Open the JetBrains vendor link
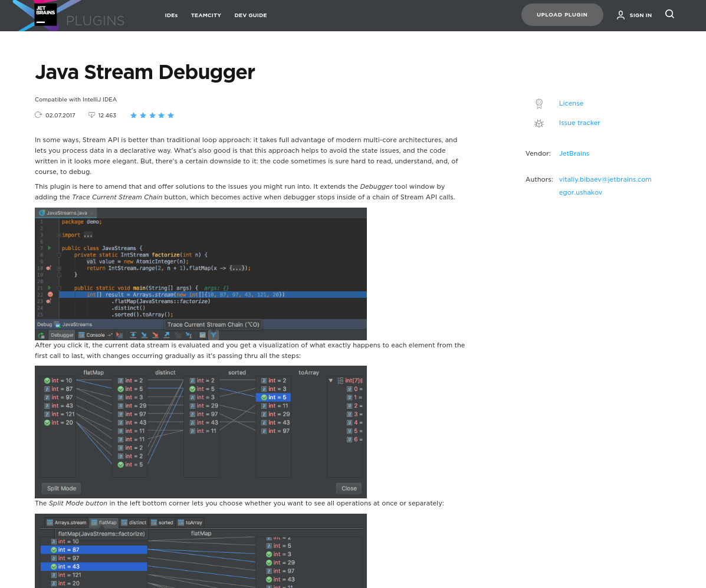The image size is (706, 588). (574, 153)
